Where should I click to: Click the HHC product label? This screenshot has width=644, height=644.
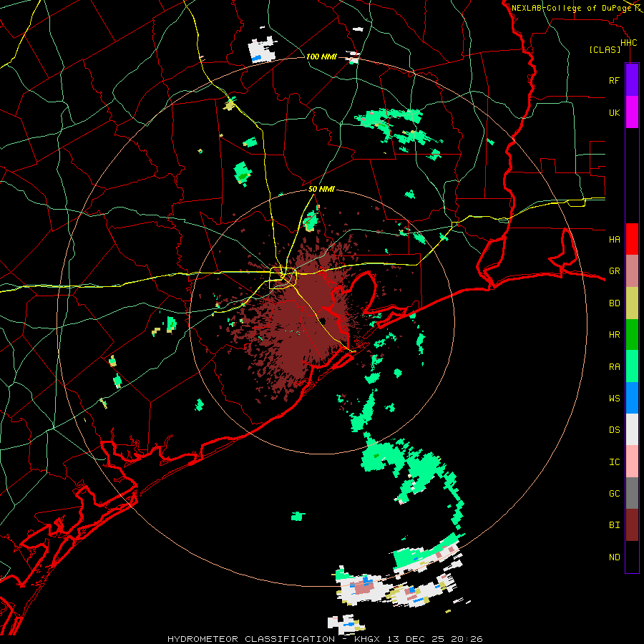tap(628, 43)
